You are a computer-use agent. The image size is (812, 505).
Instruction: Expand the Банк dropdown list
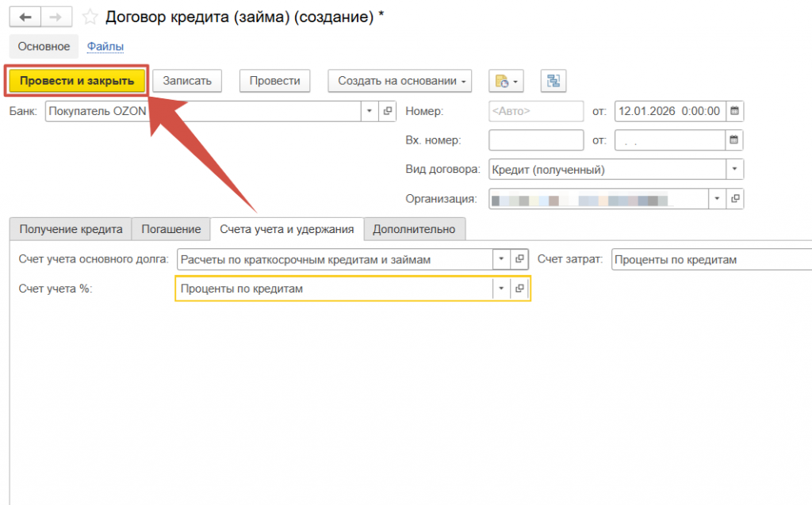click(370, 111)
